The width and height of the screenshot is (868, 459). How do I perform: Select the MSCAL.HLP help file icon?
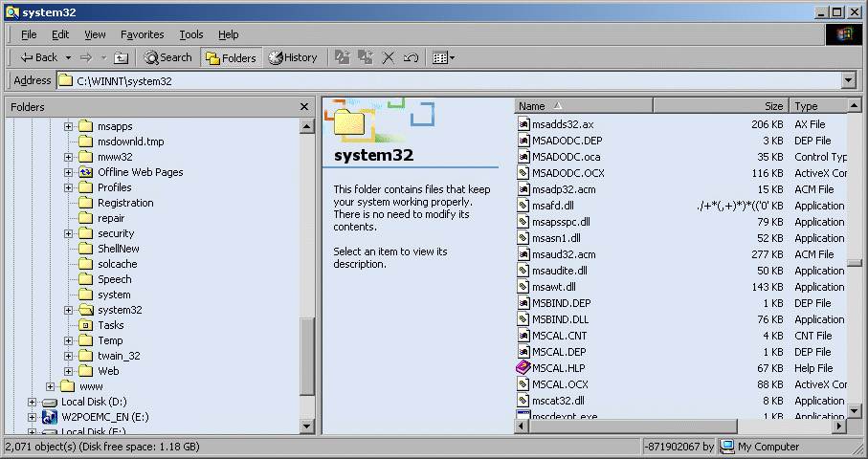pos(523,368)
